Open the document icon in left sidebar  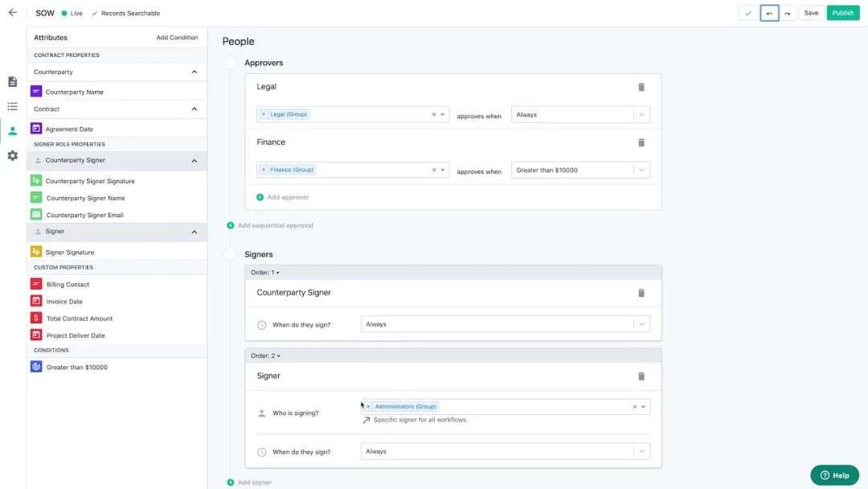(x=12, y=82)
